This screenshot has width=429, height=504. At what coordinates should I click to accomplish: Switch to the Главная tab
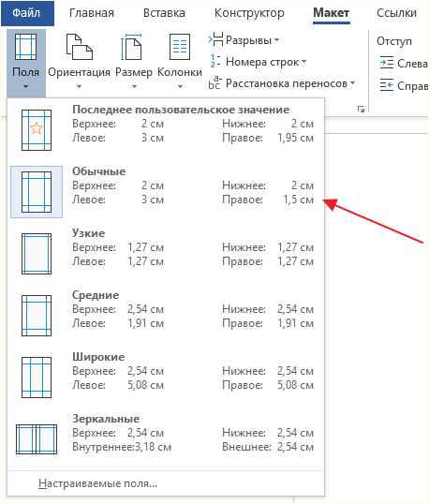pos(92,13)
